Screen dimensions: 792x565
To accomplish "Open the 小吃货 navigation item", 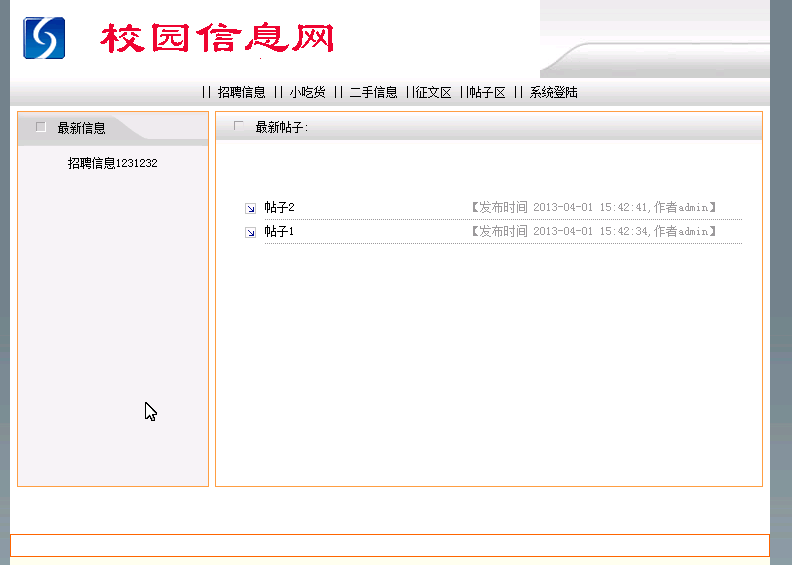I will (307, 92).
